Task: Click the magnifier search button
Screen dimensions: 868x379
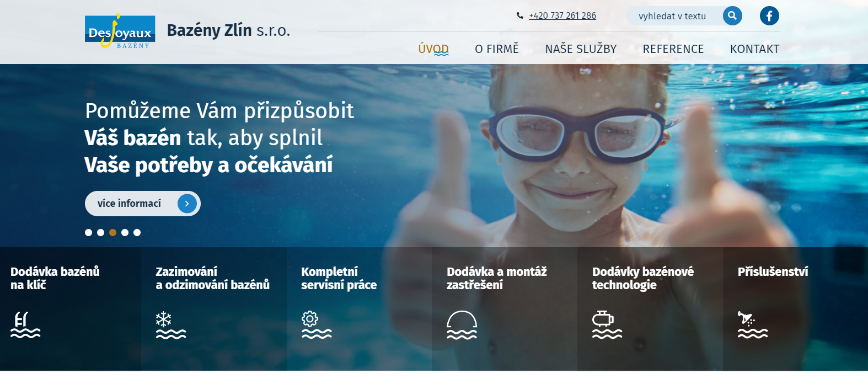Action: click(x=732, y=16)
